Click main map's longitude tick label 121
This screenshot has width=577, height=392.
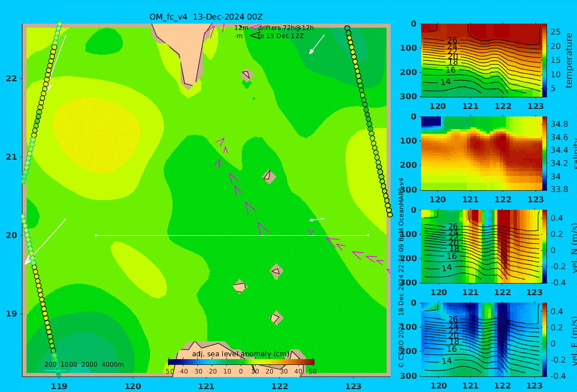pyautogui.click(x=206, y=386)
